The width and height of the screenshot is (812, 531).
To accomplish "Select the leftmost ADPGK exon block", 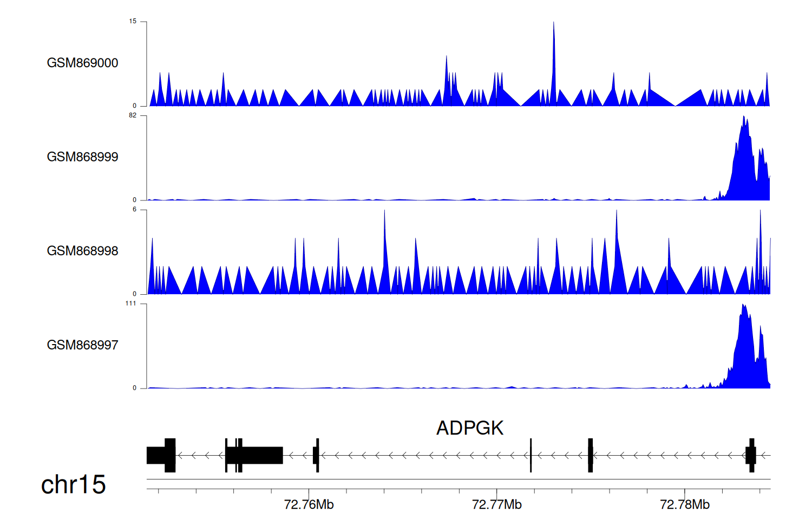I will 161,455.
